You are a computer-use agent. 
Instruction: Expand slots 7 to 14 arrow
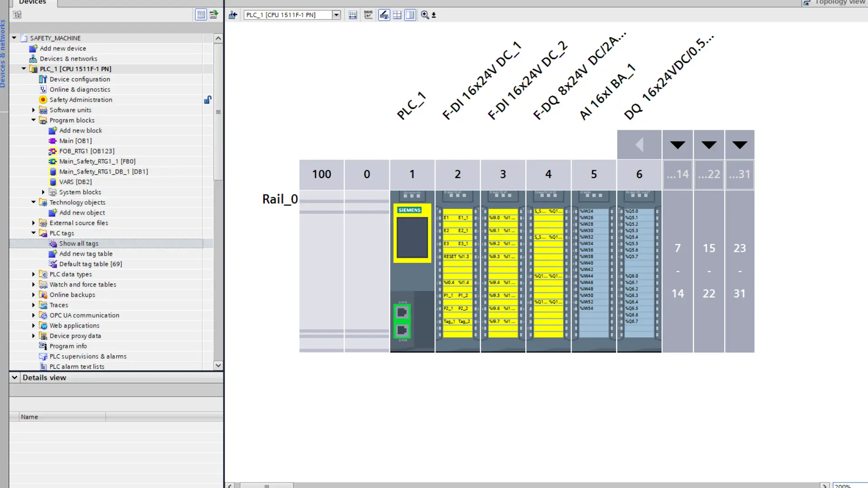click(x=677, y=145)
